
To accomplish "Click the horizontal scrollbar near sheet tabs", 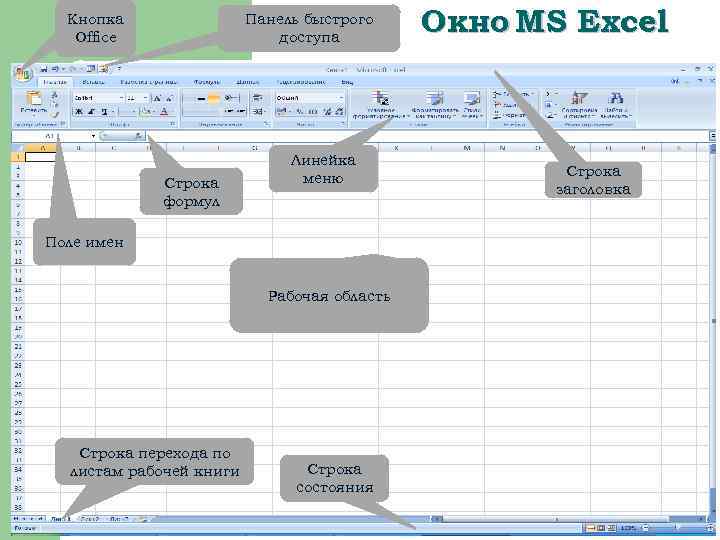I will pyautogui.click(x=569, y=519).
